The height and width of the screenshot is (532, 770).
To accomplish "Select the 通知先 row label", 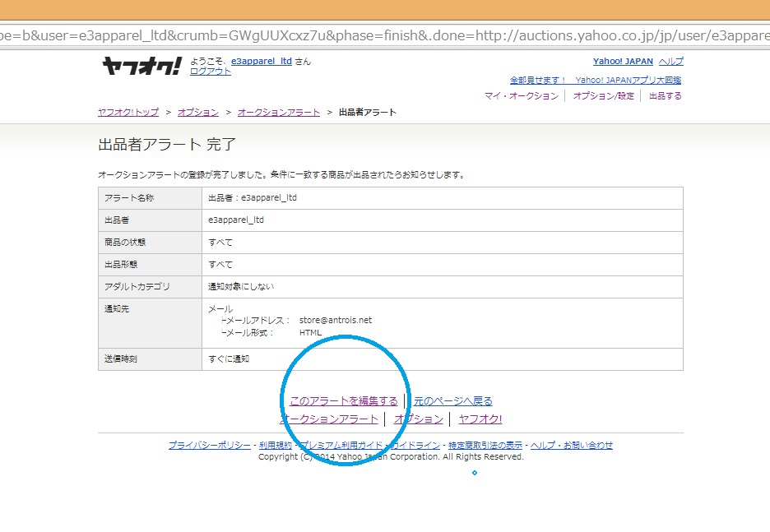I will point(116,308).
